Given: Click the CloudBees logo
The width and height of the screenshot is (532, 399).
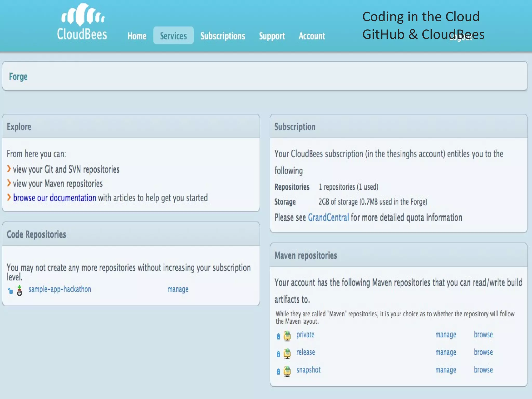Looking at the screenshot, I should 82,22.
